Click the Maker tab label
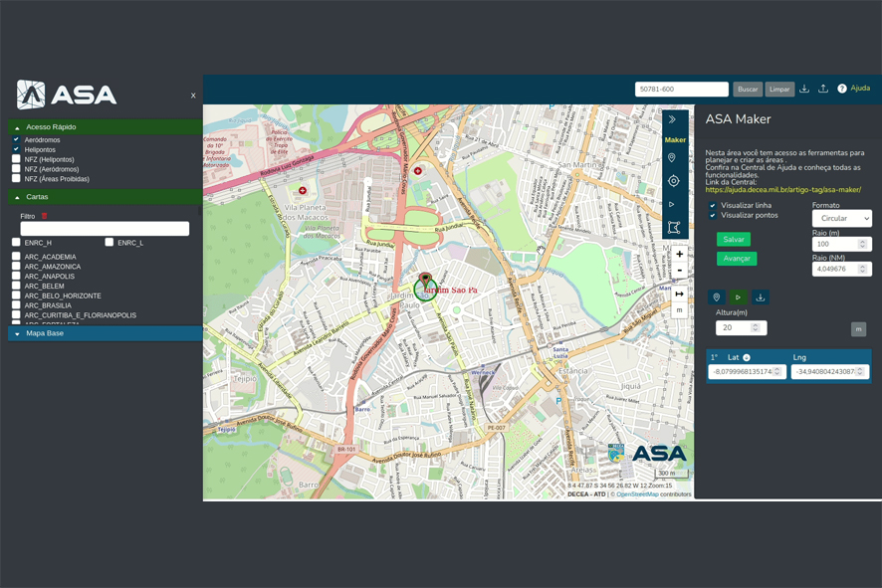Viewport: 882px width, 588px height. coord(675,140)
